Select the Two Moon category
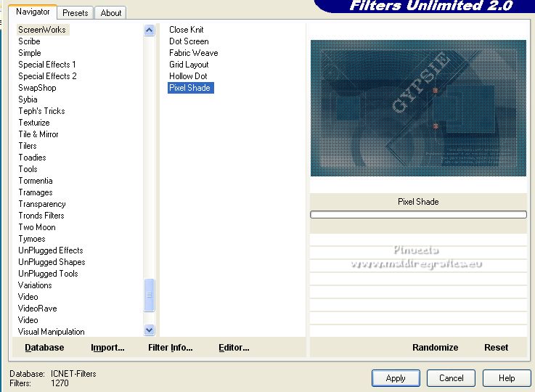 (37, 227)
